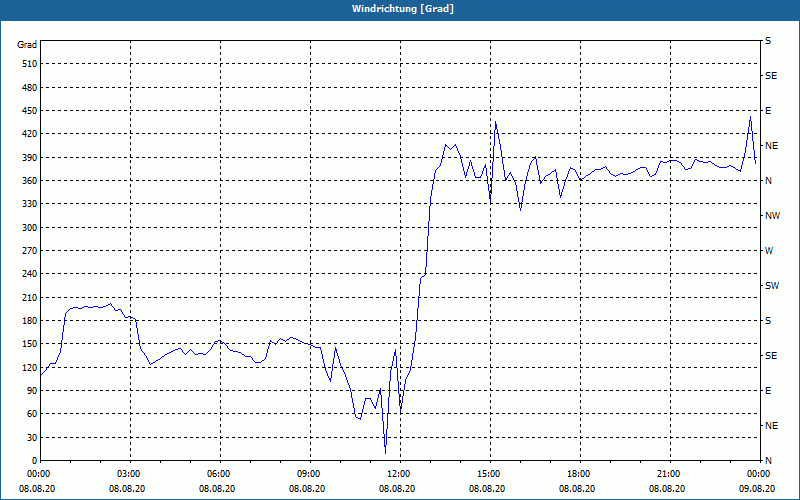Pick the 420 degree label on the left axis
The width and height of the screenshot is (800, 500).
29,134
